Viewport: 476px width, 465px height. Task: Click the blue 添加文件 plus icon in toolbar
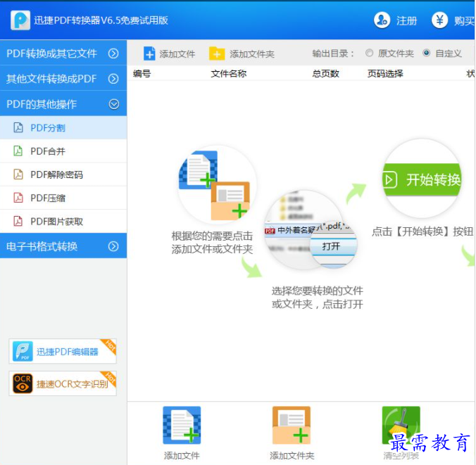tap(149, 53)
